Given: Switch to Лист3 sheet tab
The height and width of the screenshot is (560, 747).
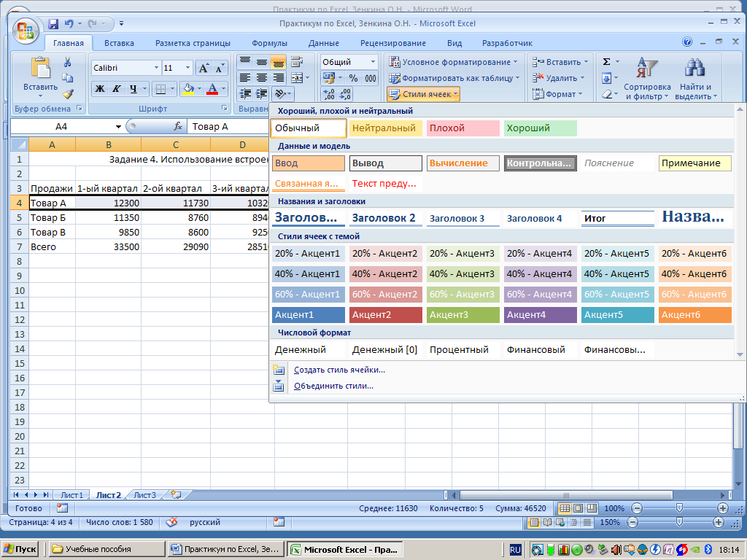Looking at the screenshot, I should coord(145,495).
